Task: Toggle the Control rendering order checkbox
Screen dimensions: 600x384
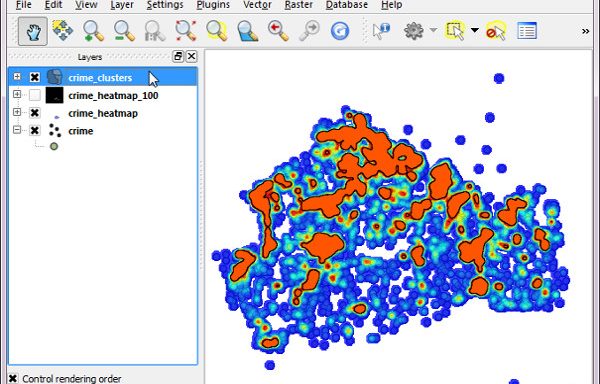Action: 13,379
